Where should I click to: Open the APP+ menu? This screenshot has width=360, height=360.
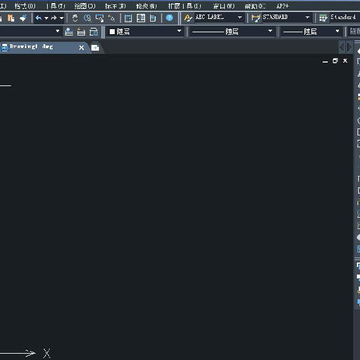(283, 6)
